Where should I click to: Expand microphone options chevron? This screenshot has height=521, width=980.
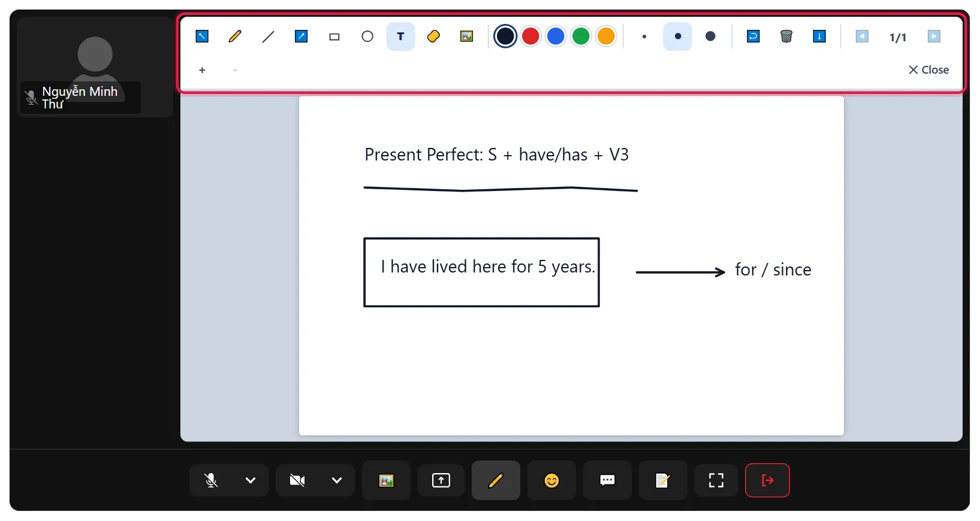251,480
